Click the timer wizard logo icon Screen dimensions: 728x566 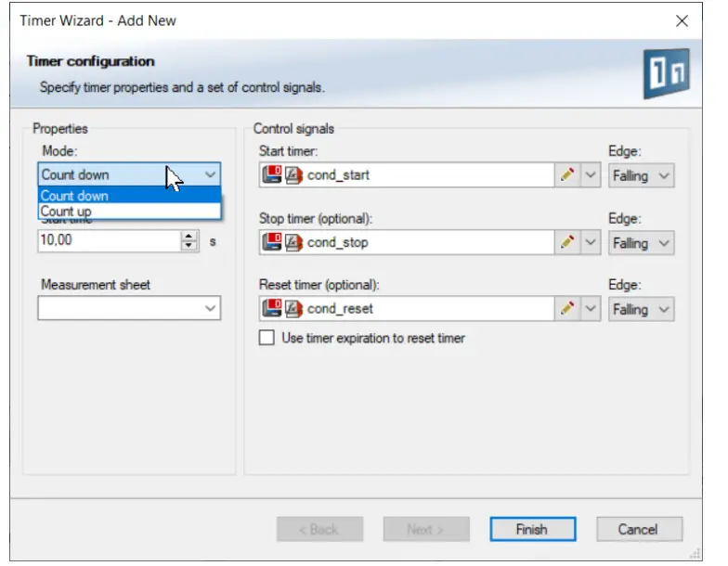point(667,73)
